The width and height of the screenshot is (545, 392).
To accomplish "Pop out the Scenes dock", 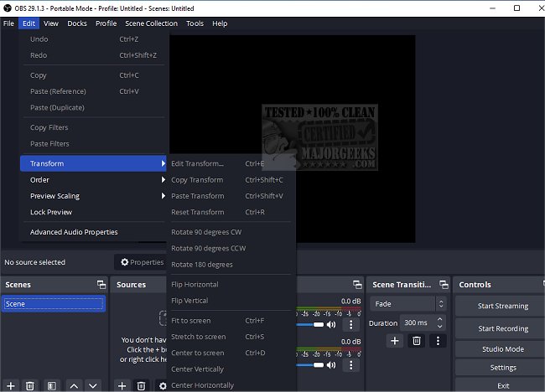I will coord(101,285).
